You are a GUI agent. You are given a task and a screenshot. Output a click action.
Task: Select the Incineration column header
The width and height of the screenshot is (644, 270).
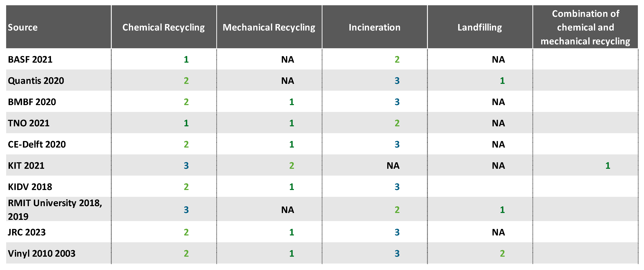pos(374,27)
